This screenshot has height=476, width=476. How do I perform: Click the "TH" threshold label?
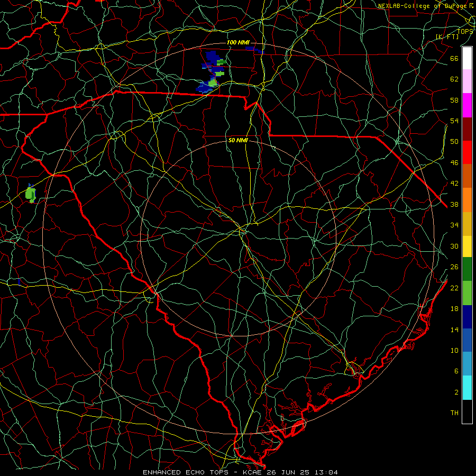454,413
